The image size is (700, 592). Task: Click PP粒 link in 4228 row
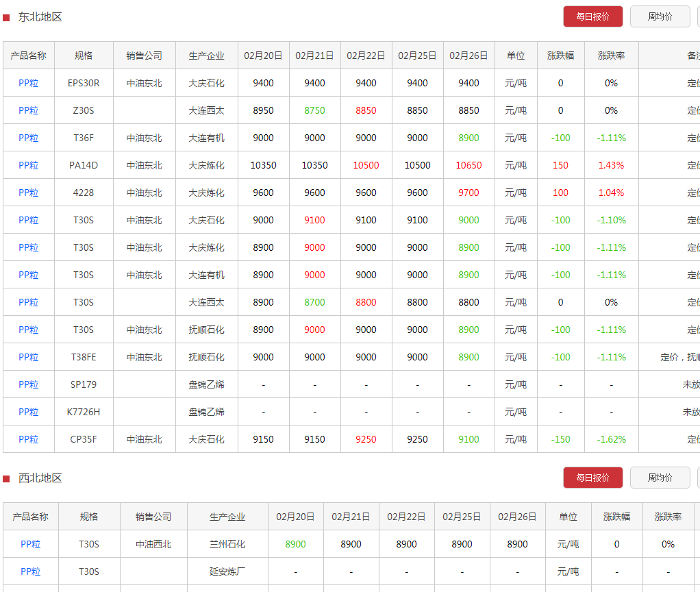point(29,193)
